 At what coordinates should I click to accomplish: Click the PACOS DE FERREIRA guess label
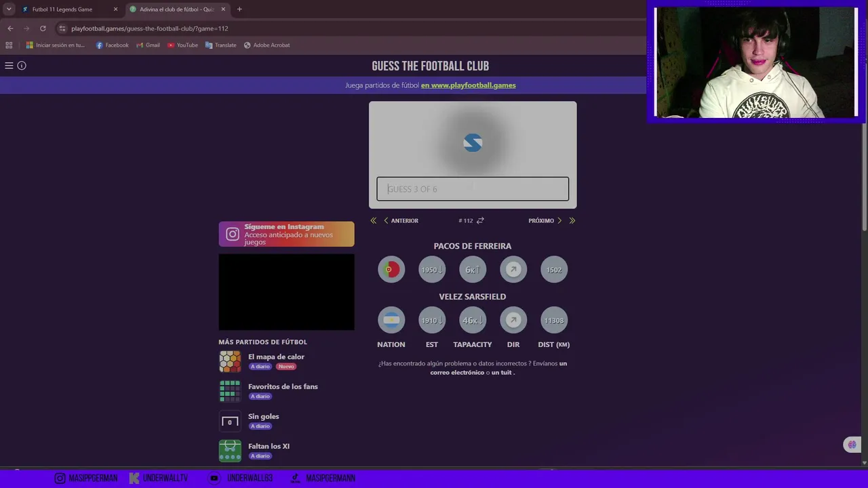[x=473, y=246]
